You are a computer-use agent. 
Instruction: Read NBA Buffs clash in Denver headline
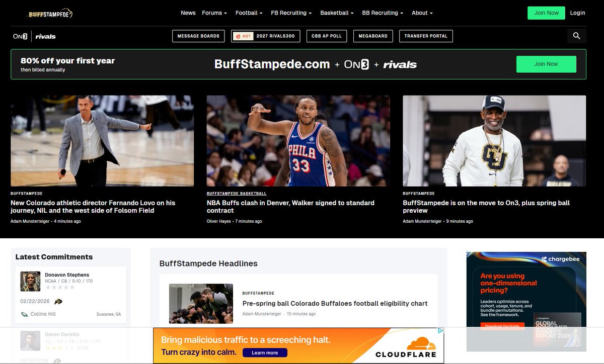click(x=290, y=207)
